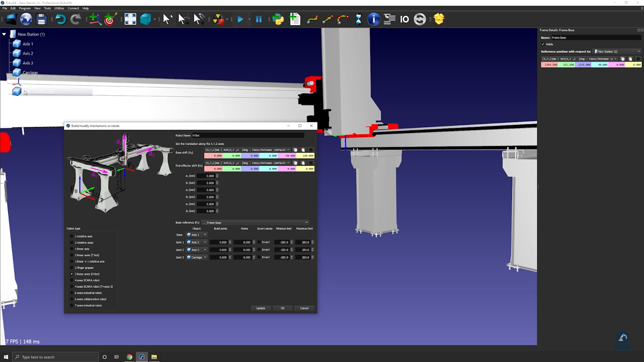Toggle the Visible checkbox for Frame Base
644x362 pixels.
[543, 44]
